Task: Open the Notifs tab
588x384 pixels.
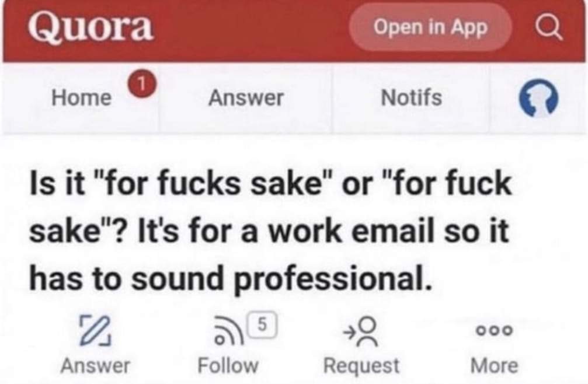Action: [x=411, y=97]
